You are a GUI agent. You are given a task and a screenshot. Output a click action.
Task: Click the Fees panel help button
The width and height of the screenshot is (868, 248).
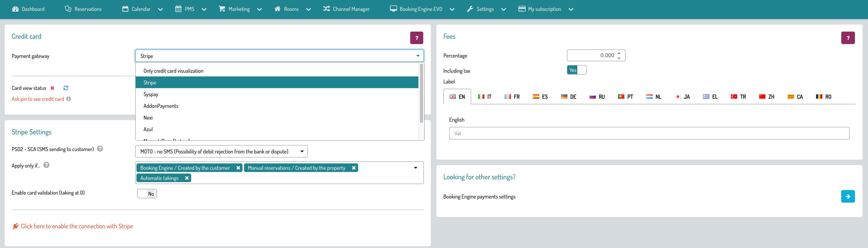point(848,38)
